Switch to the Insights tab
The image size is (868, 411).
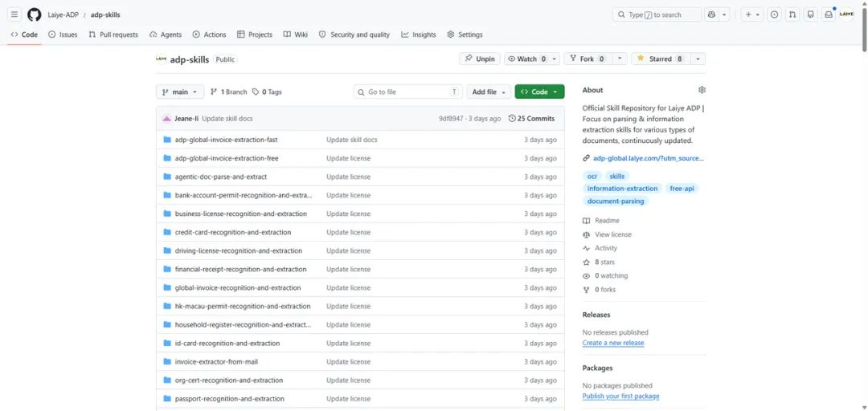(x=419, y=35)
